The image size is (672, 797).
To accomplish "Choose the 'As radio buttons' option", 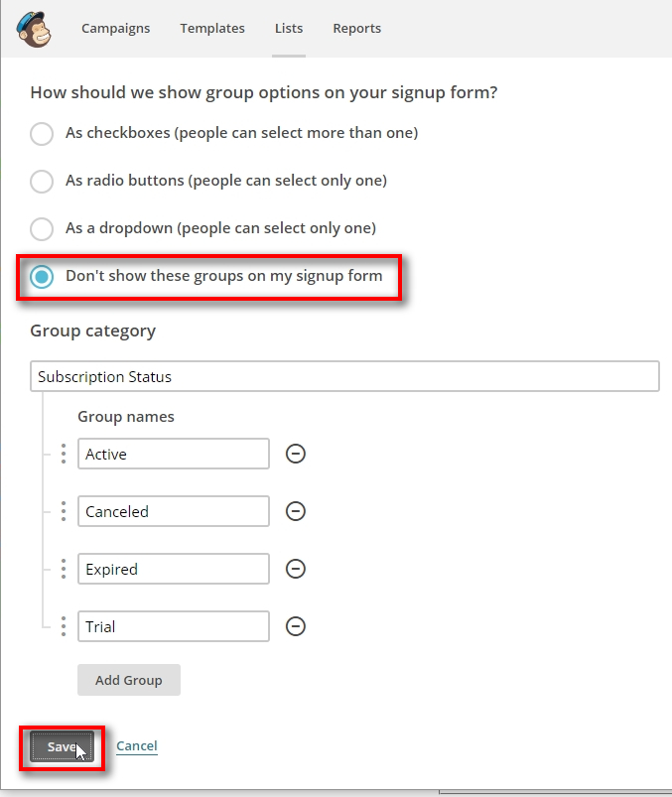I will coord(42,182).
